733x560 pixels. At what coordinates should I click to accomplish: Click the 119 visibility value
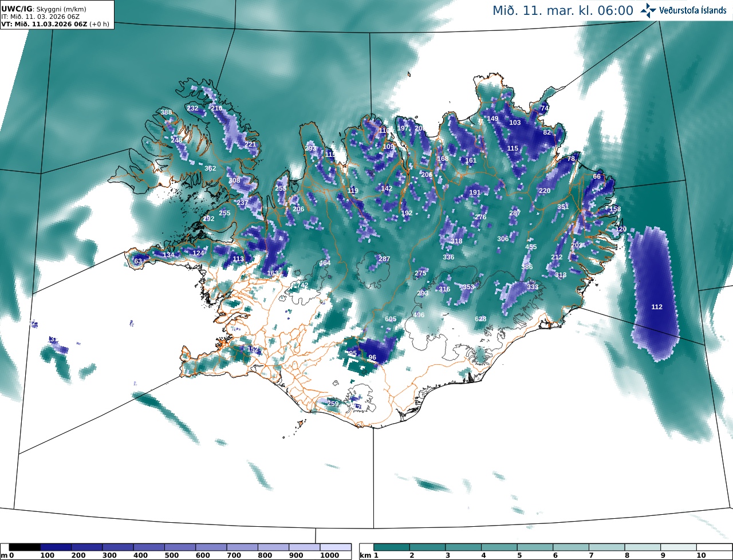[x=353, y=191]
